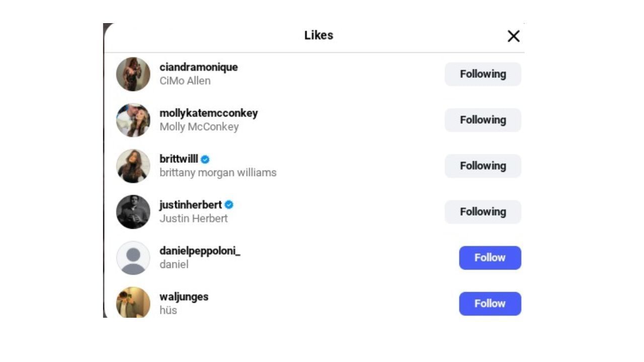Click justinherbert's profile avatar
Image resolution: width=644 pixels, height=362 pixels.
(x=133, y=212)
